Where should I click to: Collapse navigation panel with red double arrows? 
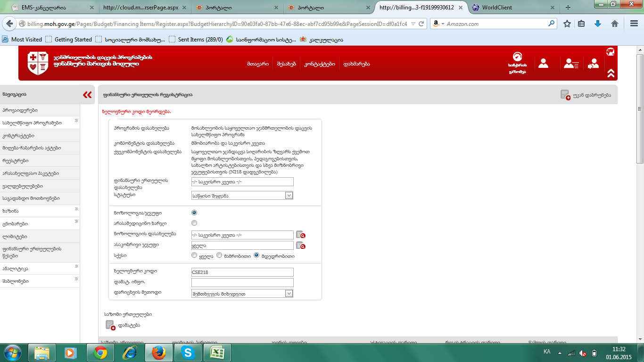click(x=87, y=95)
